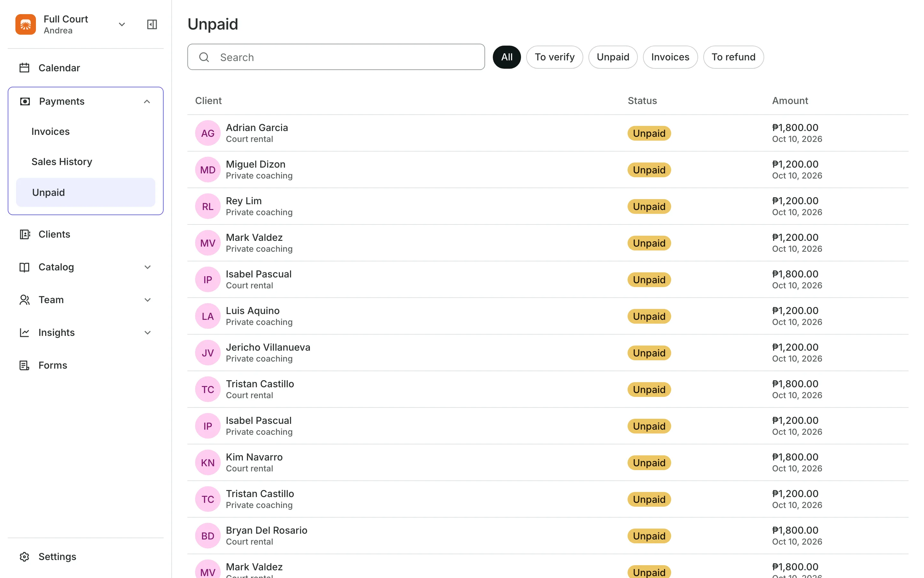Click the Team people icon
The height and width of the screenshot is (578, 924).
(24, 300)
